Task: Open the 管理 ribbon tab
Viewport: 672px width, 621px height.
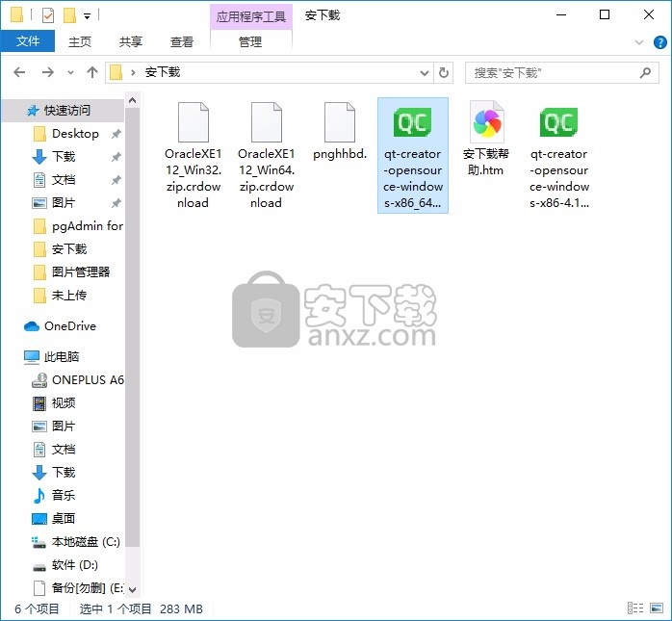Action: coord(250,41)
